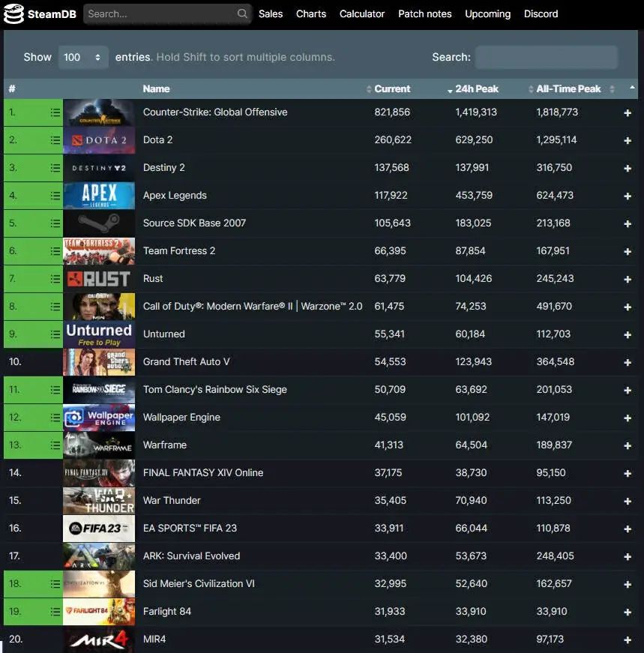Click the list icon in the Farlight 84 row
644x653 pixels.
tap(55, 612)
